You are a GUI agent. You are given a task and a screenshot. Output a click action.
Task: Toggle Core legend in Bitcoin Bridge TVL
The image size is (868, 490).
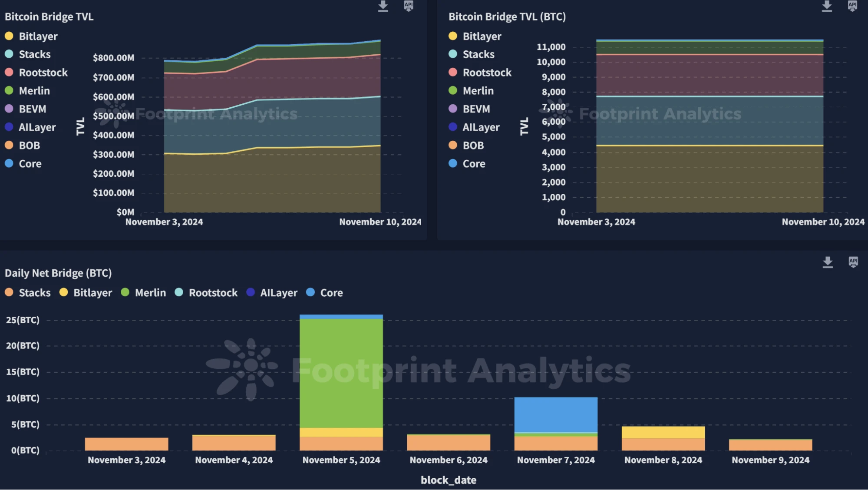coord(23,164)
